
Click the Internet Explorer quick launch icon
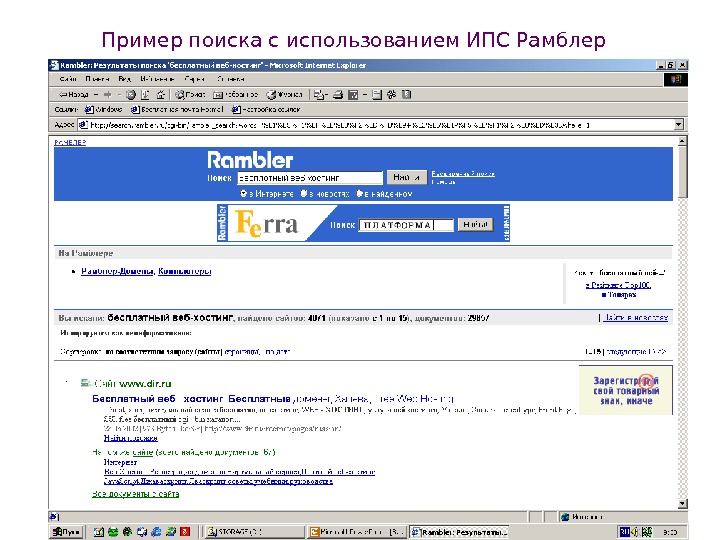[x=157, y=532]
